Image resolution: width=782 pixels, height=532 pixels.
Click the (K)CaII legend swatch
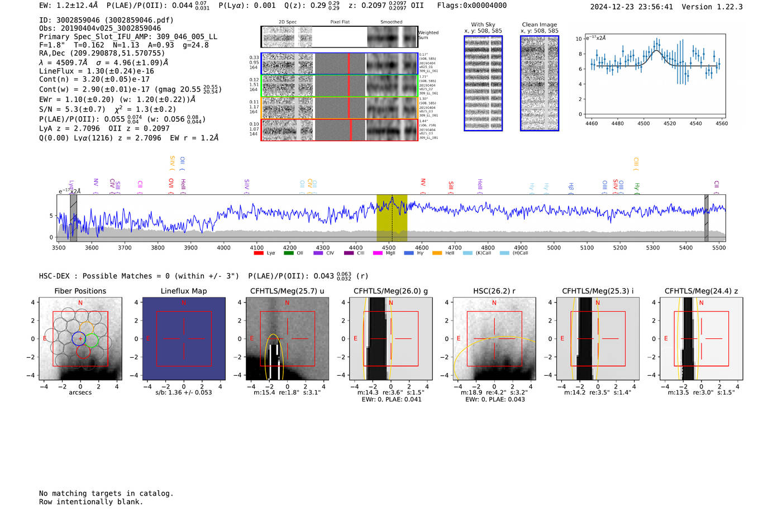468,253
